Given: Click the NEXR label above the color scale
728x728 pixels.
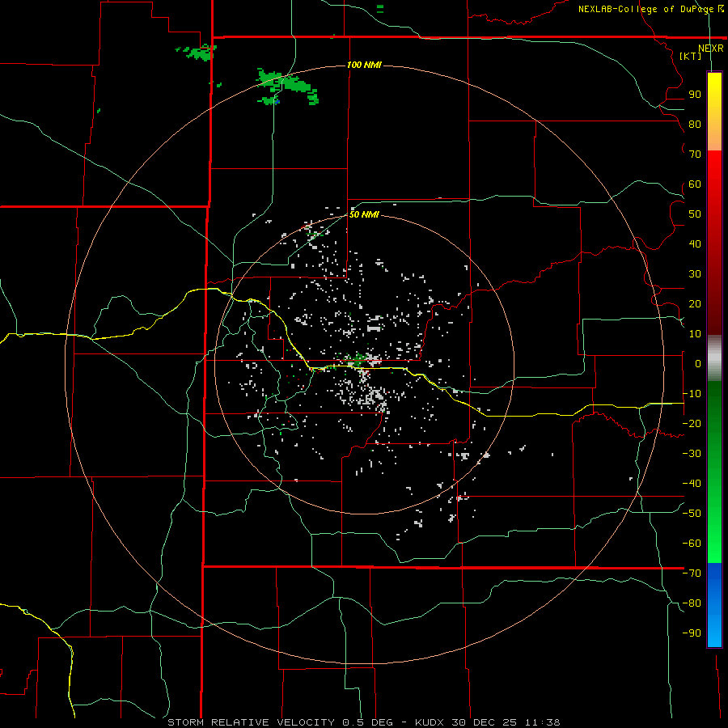Looking at the screenshot, I should (x=710, y=49).
